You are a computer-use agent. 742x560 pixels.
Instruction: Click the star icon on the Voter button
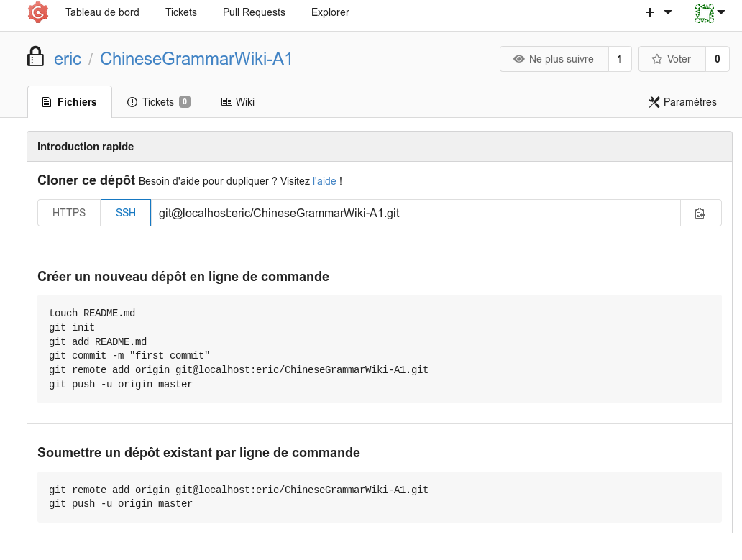coord(659,59)
